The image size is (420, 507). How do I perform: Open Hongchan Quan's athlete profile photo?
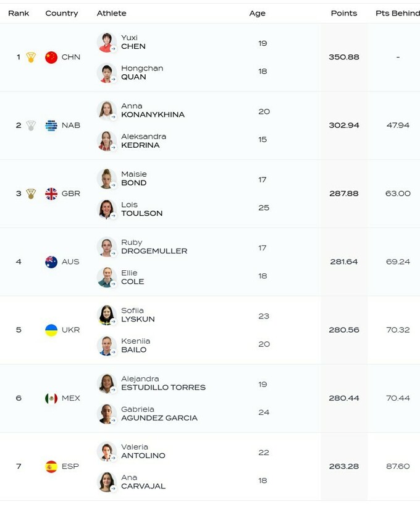(107, 73)
